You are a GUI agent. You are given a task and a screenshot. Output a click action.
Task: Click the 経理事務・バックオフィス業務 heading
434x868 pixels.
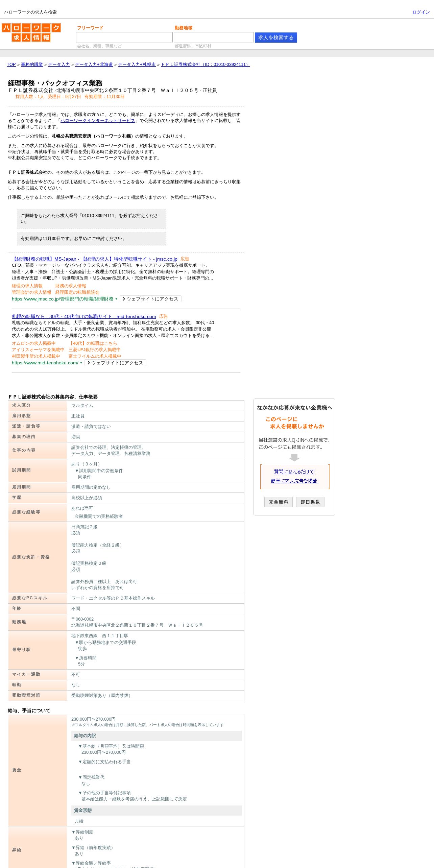[x=55, y=83]
